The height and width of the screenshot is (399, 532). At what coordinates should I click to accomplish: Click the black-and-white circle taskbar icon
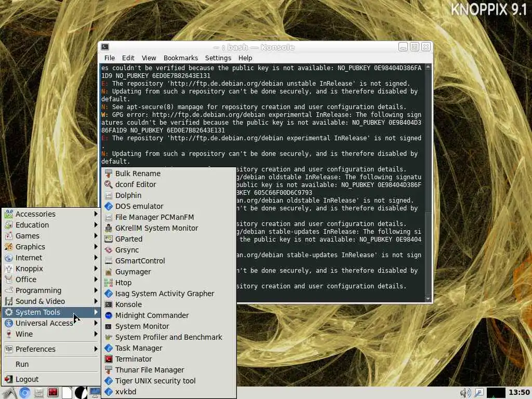click(81, 393)
